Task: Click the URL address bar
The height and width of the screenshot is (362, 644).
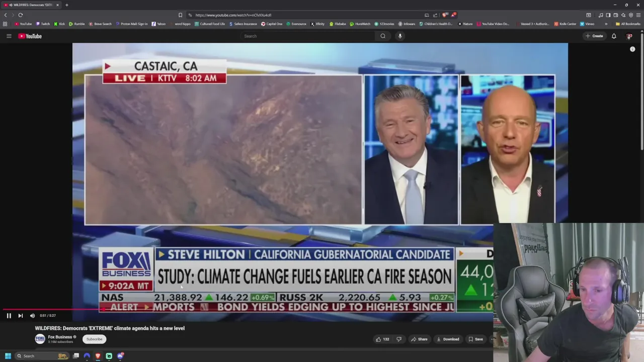Action: 307,15
